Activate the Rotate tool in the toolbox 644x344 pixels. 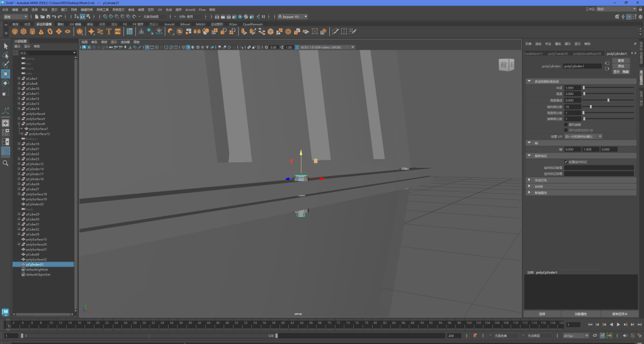(6, 83)
